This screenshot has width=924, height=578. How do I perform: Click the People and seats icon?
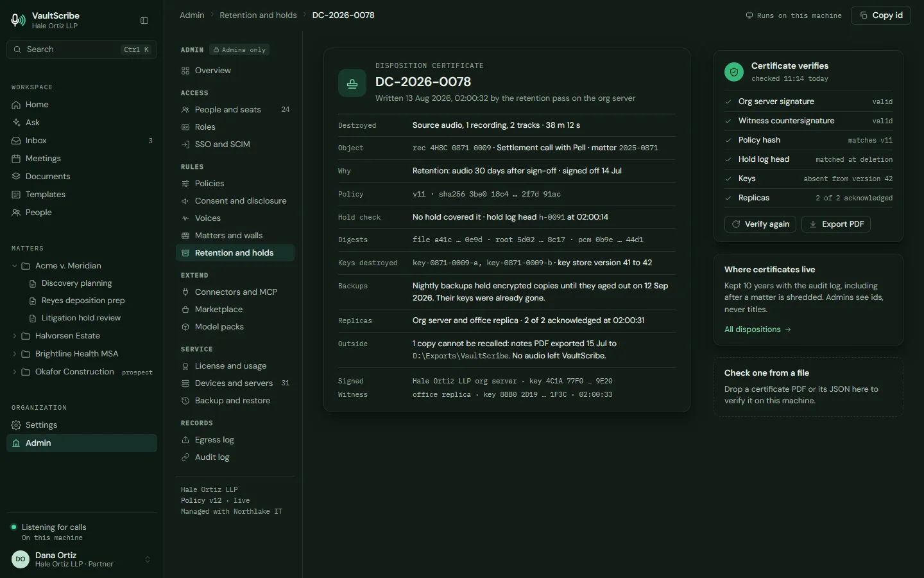coord(185,110)
